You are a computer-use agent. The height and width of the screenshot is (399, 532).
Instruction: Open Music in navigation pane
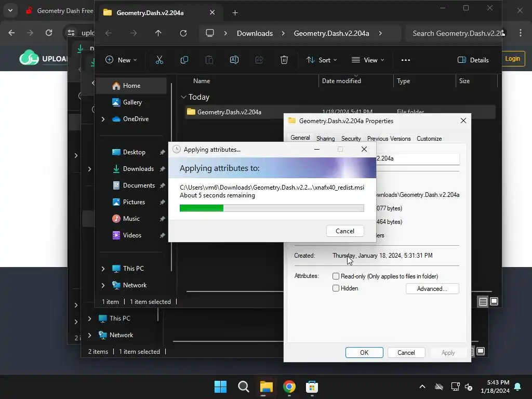131,219
